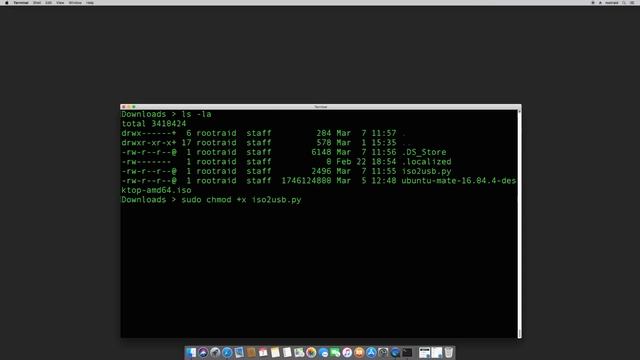Open Maps from the Dock
Viewport: 640px width, 360px height.
pyautogui.click(x=299, y=352)
